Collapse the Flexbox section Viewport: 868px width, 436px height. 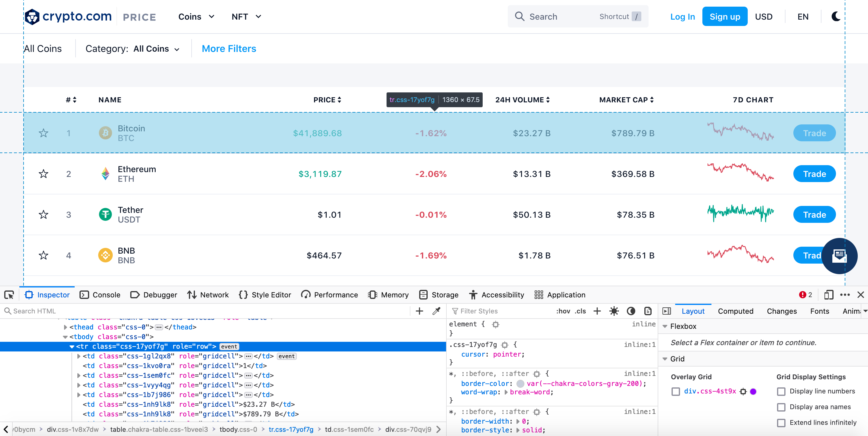pos(665,327)
